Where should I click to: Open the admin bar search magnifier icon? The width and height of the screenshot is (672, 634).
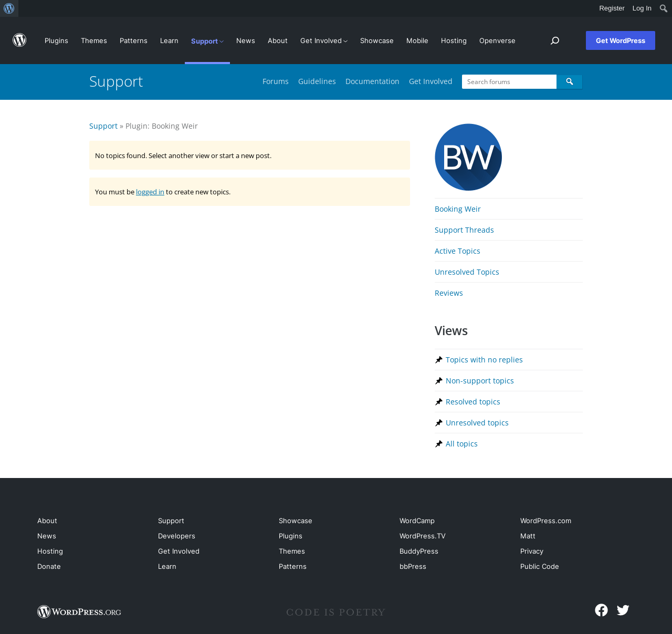pos(664,8)
